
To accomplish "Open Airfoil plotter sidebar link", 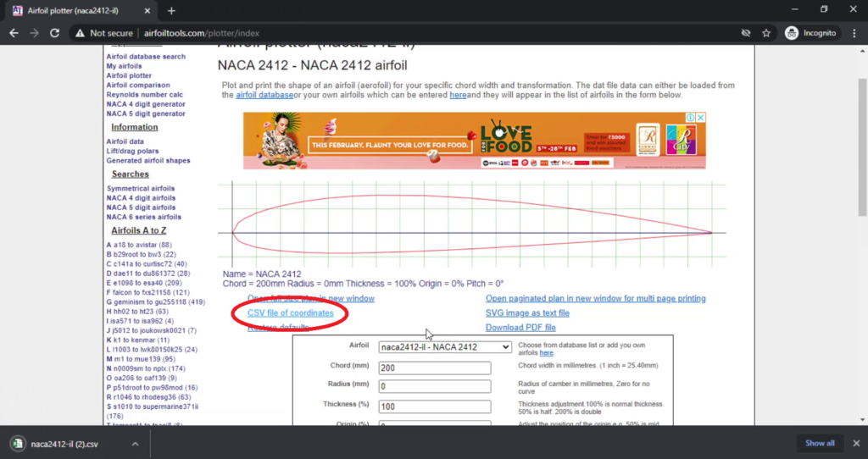I will tap(129, 75).
